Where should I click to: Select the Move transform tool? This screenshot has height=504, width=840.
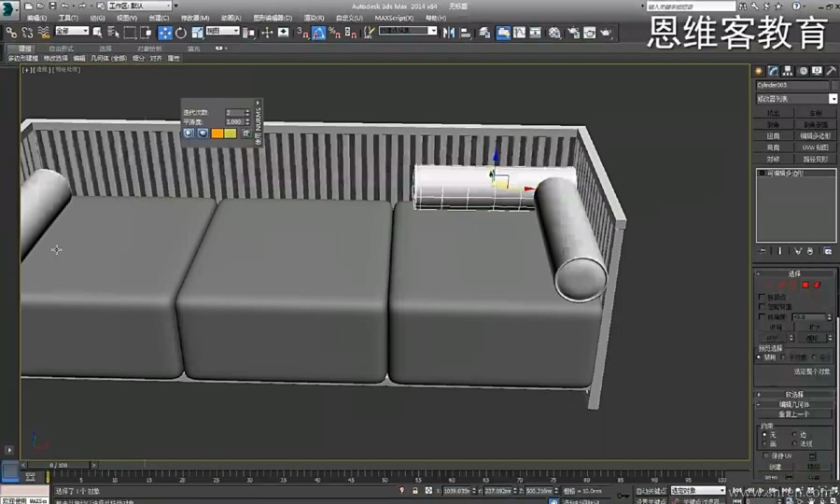click(x=165, y=33)
